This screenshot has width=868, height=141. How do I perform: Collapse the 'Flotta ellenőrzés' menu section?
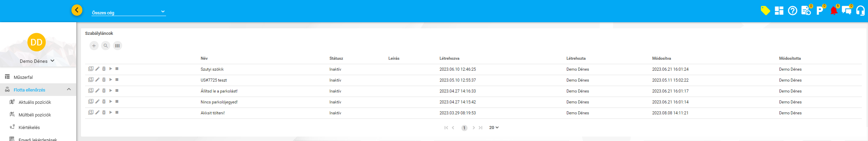coord(69,89)
